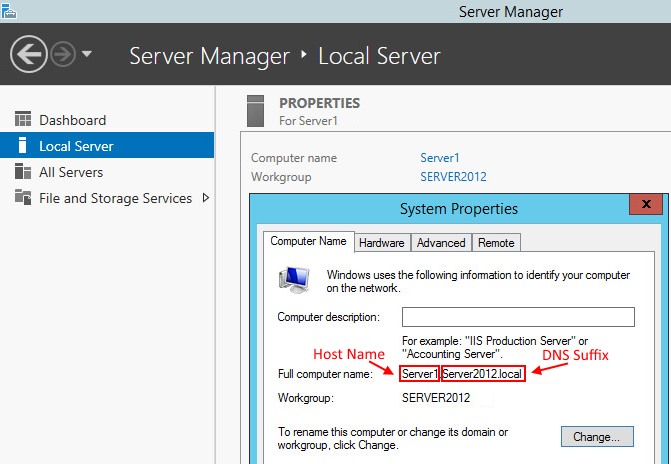Open the navigation history dropdown arrow
This screenshot has width=671, height=464.
[x=87, y=54]
